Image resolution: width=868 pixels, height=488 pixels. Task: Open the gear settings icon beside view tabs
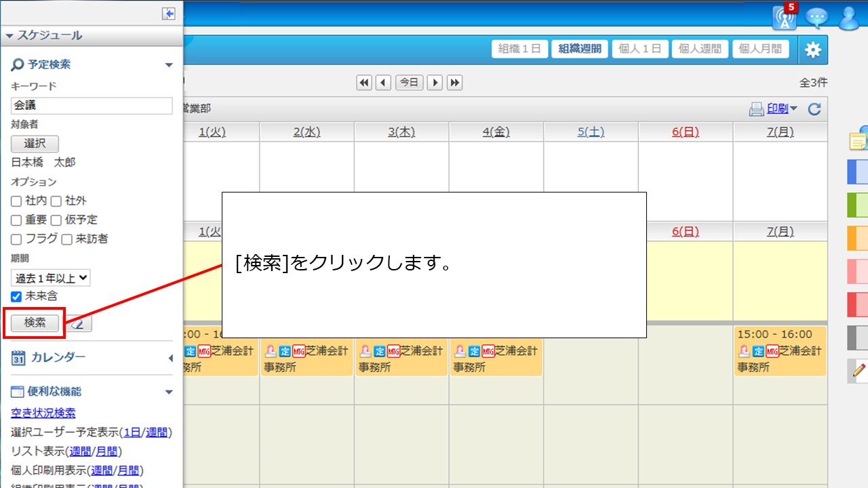[813, 49]
